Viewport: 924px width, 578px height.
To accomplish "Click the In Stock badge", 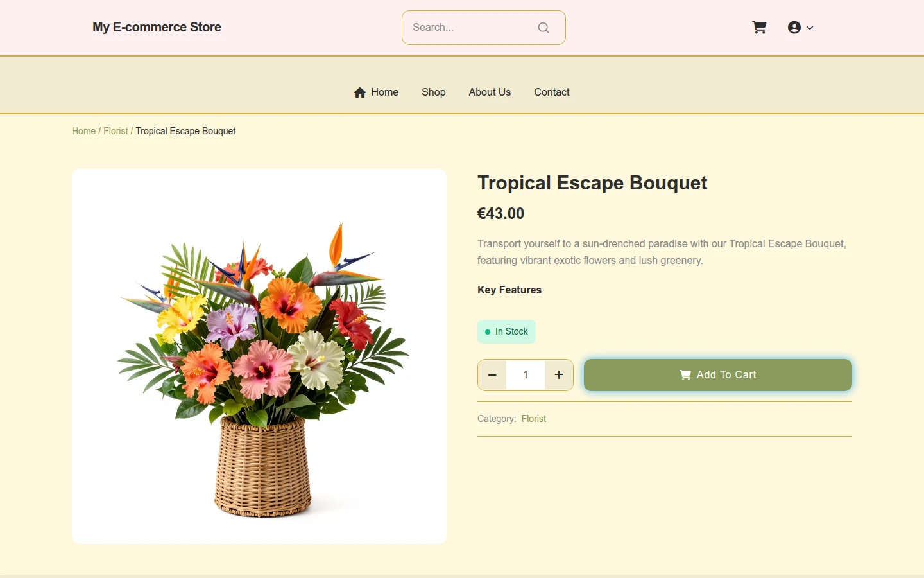I will 506,331.
